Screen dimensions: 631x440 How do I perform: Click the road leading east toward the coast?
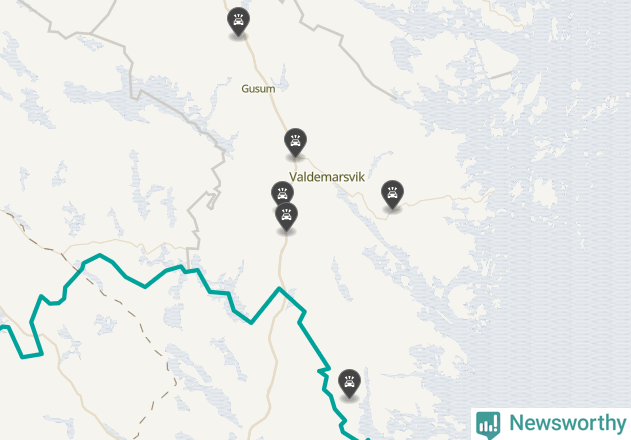click(443, 198)
